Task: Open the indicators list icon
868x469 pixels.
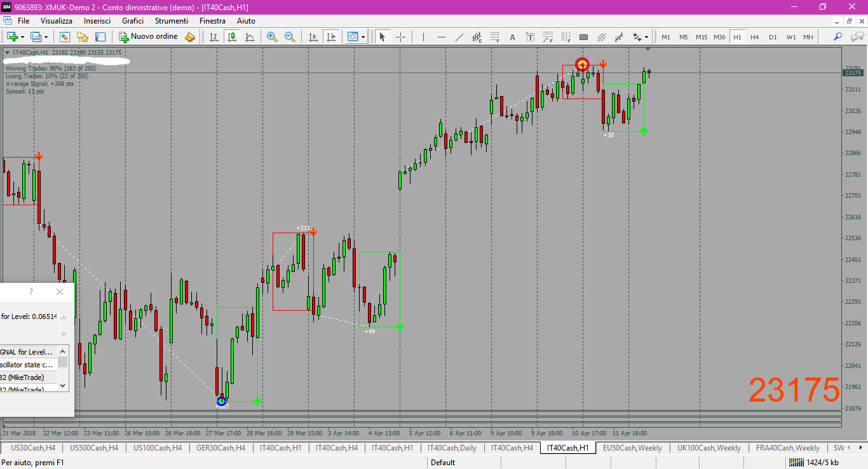Action: point(353,37)
